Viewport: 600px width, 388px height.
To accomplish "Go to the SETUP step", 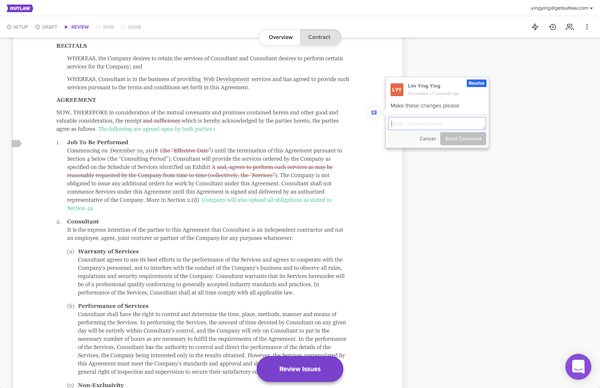I will (18, 27).
